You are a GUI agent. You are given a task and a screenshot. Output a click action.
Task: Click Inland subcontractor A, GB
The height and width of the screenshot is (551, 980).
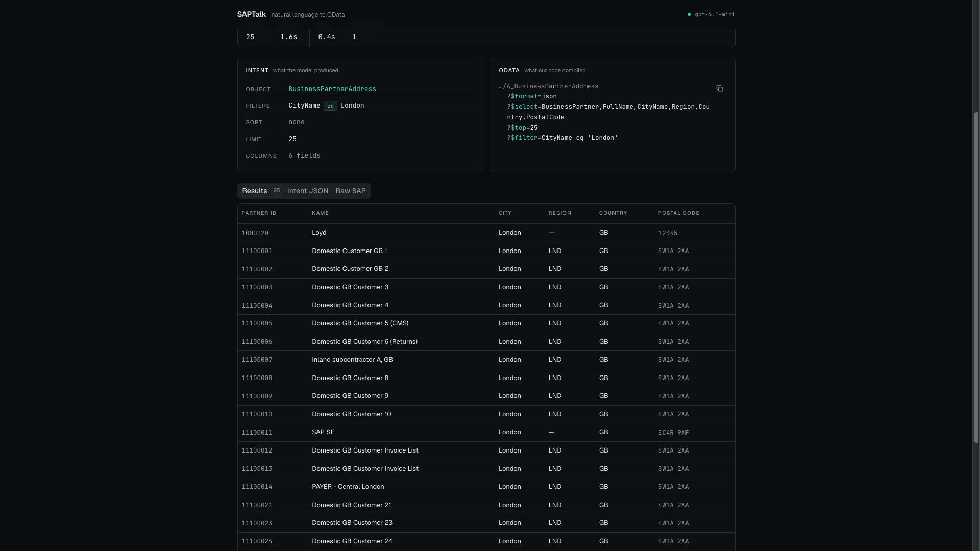click(352, 360)
